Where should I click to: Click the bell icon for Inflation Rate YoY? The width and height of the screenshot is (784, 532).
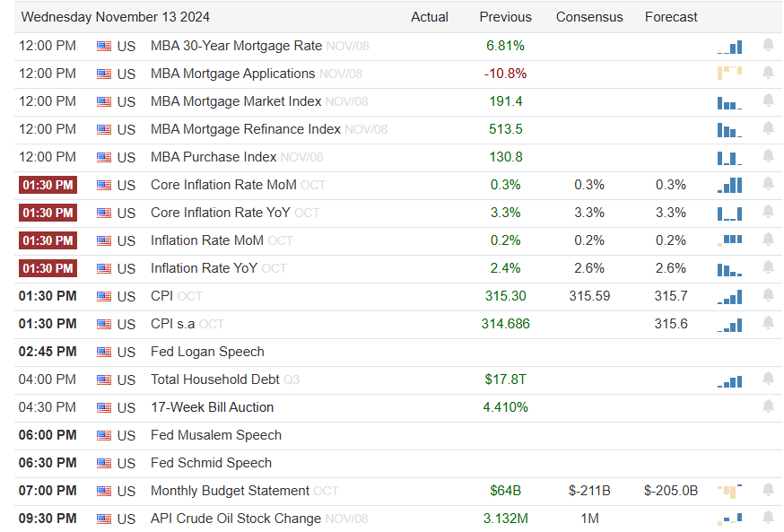pyautogui.click(x=768, y=267)
